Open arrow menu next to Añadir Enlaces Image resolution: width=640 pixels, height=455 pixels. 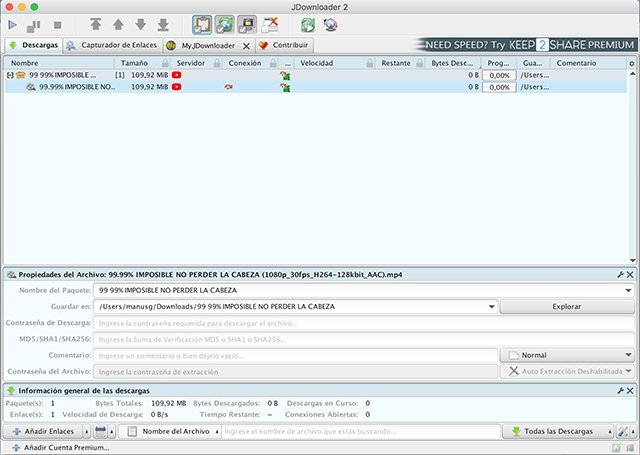coord(87,431)
